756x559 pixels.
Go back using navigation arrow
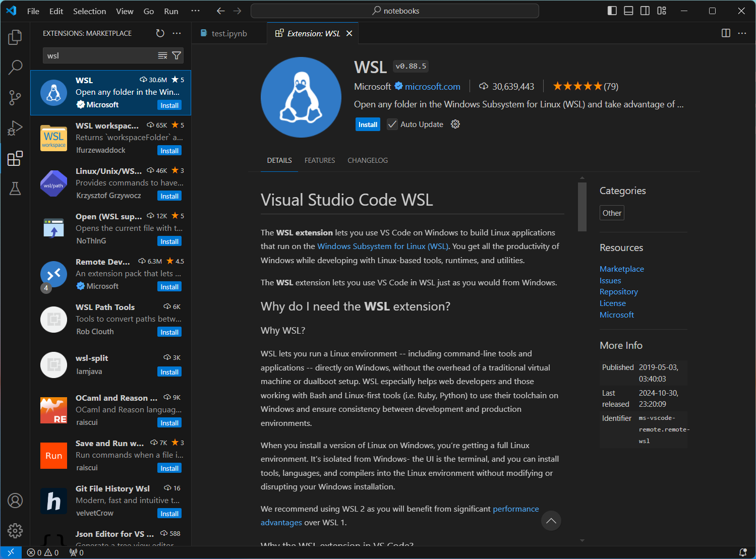220,11
